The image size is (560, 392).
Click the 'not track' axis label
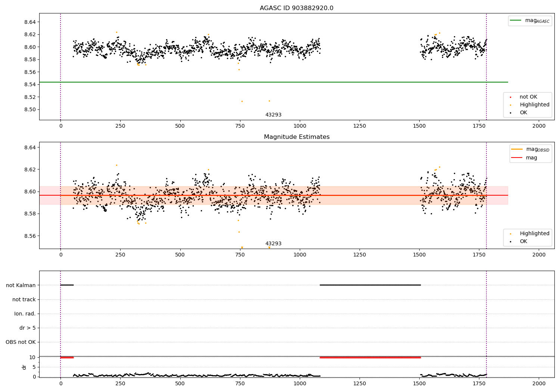pos(24,299)
